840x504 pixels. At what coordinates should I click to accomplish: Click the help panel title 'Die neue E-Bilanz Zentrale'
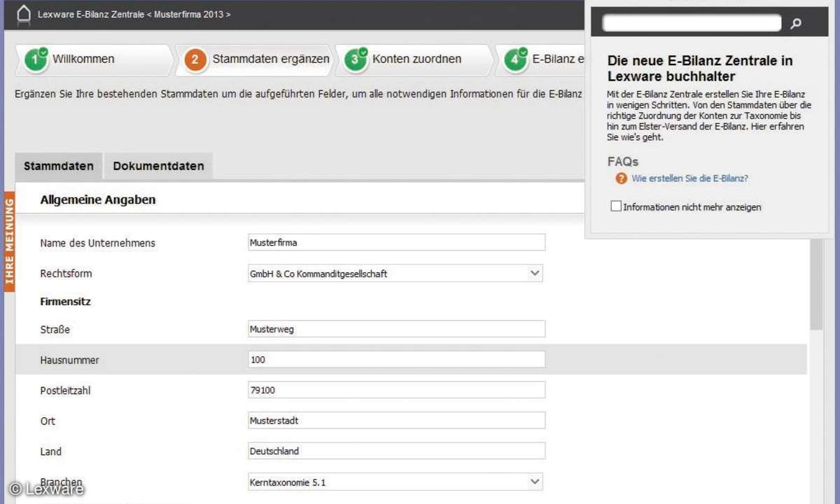pyautogui.click(x=700, y=69)
